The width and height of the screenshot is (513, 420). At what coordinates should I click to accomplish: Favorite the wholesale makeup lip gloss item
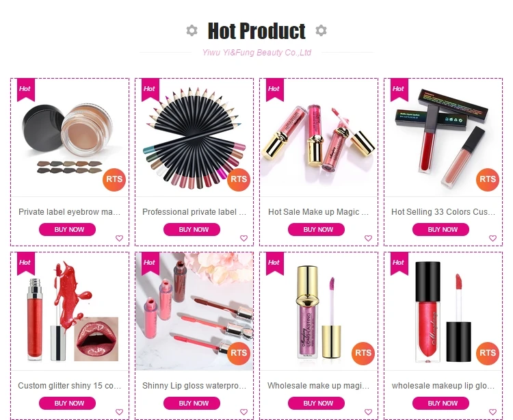point(492,412)
